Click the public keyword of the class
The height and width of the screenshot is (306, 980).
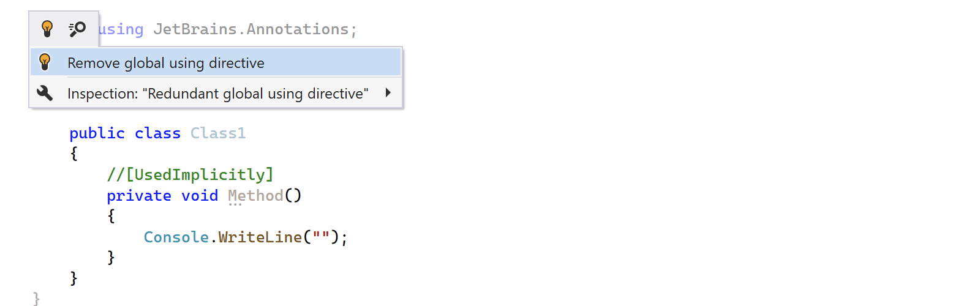coord(97,133)
